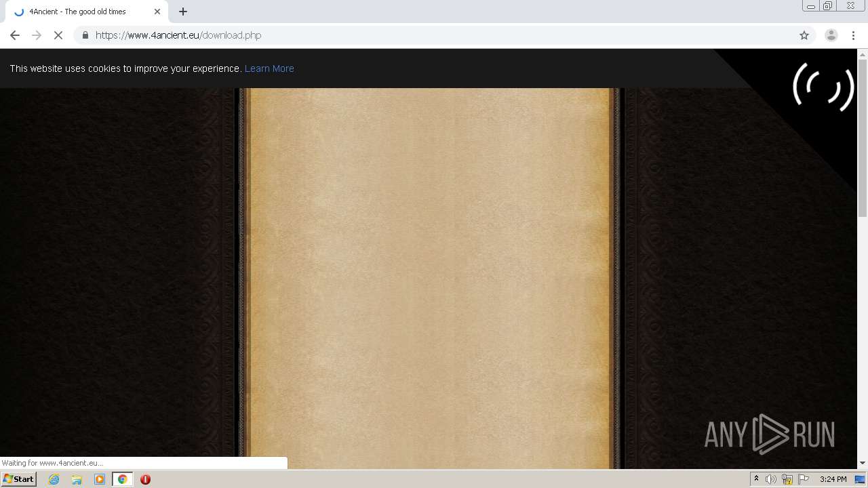Screen dimensions: 868x488
Task: Switch to Chrome in the taskbar
Action: point(122,479)
